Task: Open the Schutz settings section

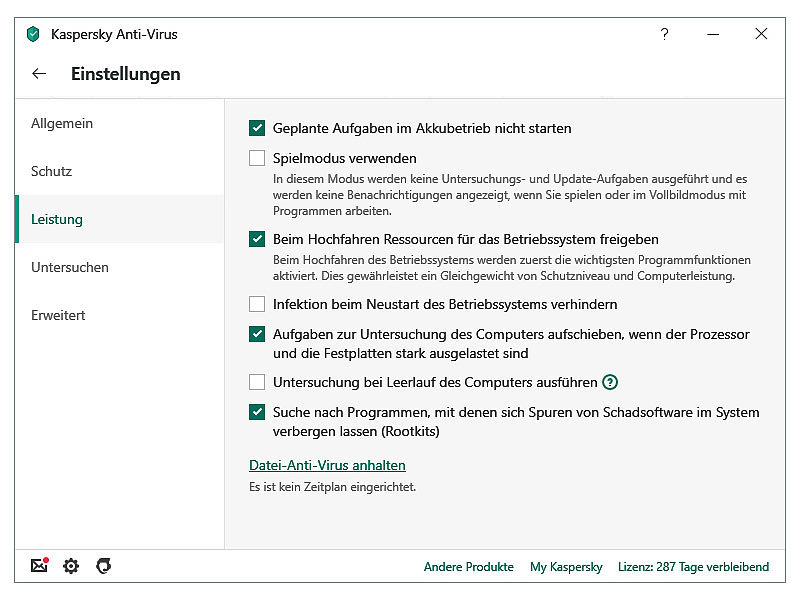Action: 119,171
